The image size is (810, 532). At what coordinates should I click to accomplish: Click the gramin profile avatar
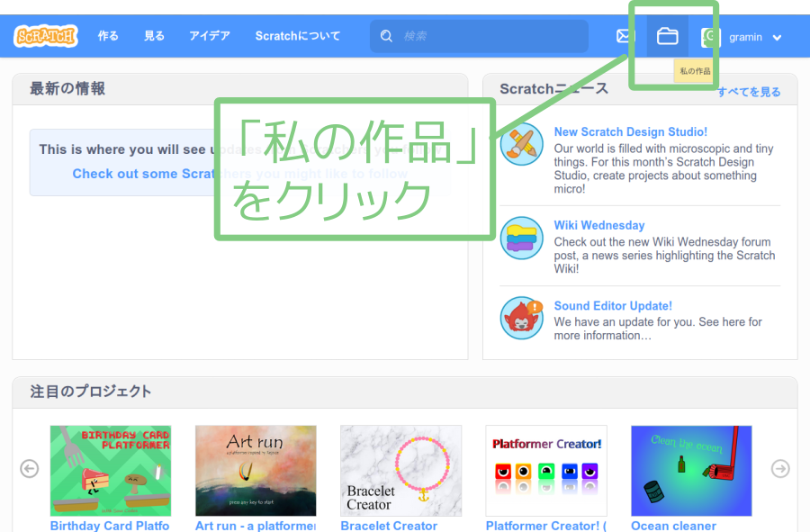point(711,37)
